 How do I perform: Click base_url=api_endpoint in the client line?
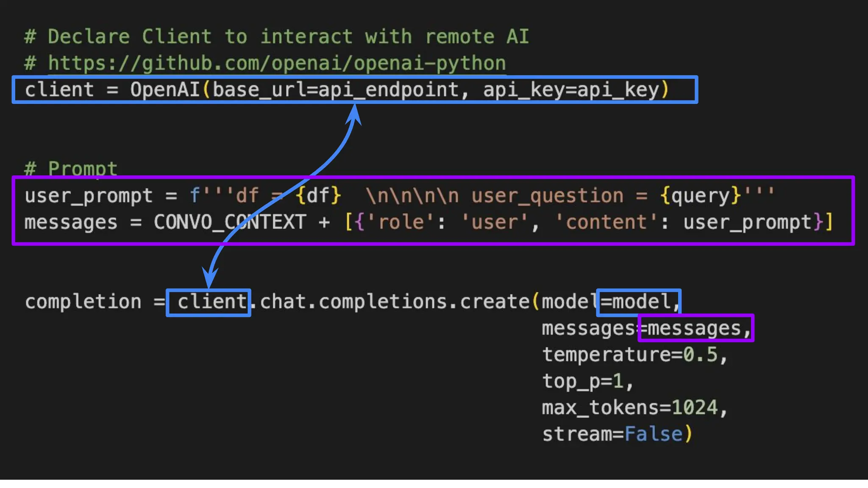[335, 90]
